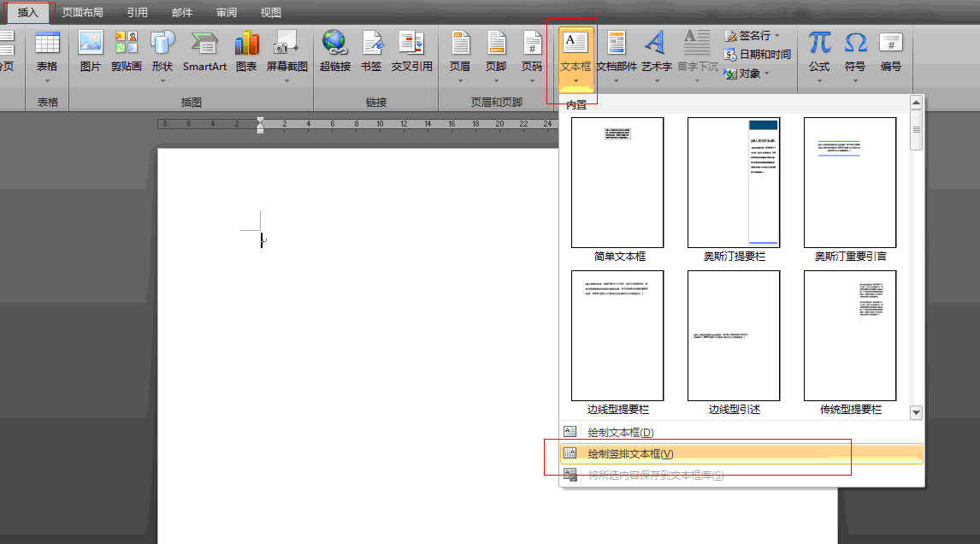Click the Header (页眉) icon

(x=461, y=43)
